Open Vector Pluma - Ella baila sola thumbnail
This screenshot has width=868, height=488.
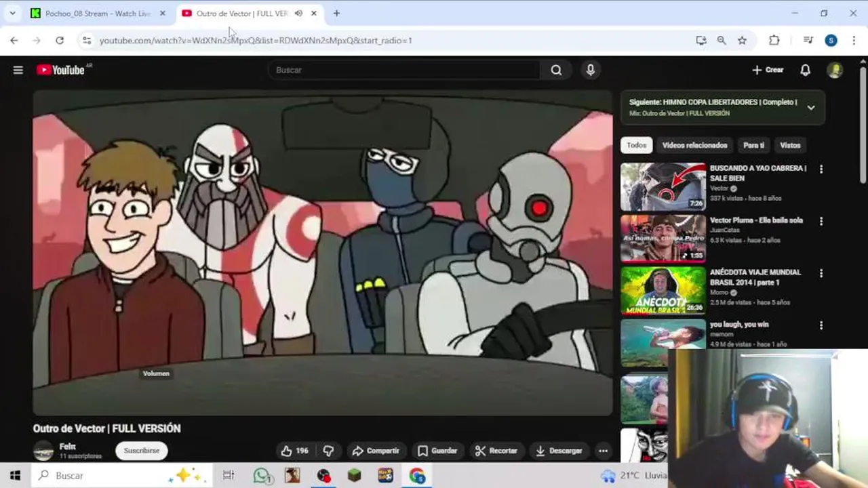point(663,239)
